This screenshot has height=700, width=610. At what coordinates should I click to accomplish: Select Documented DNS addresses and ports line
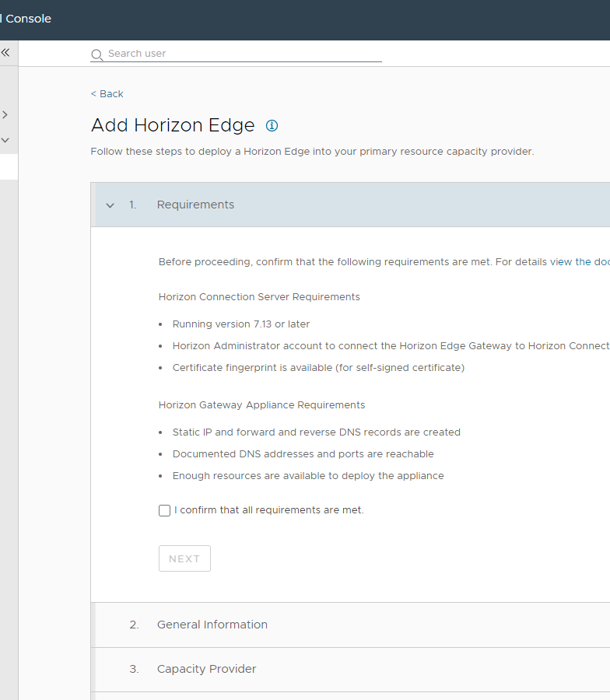click(x=303, y=454)
